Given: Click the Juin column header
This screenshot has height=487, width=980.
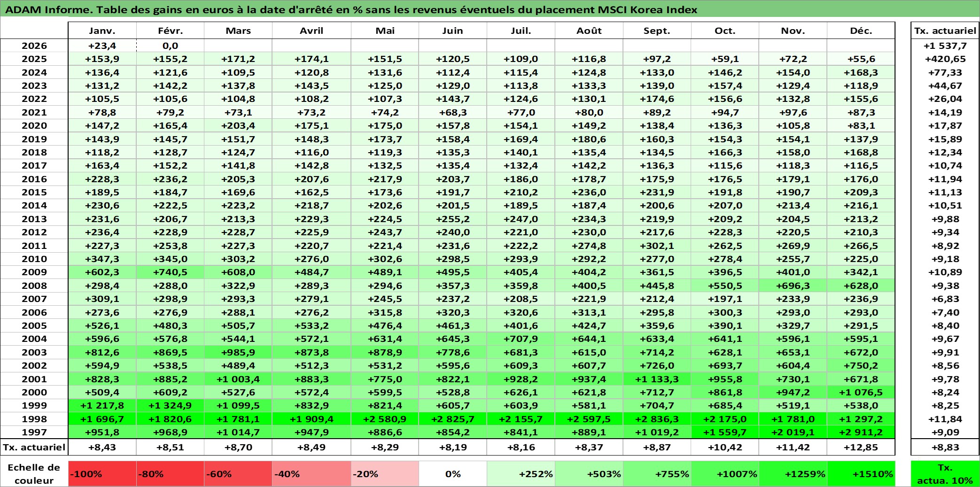Looking at the screenshot, I should 453,31.
